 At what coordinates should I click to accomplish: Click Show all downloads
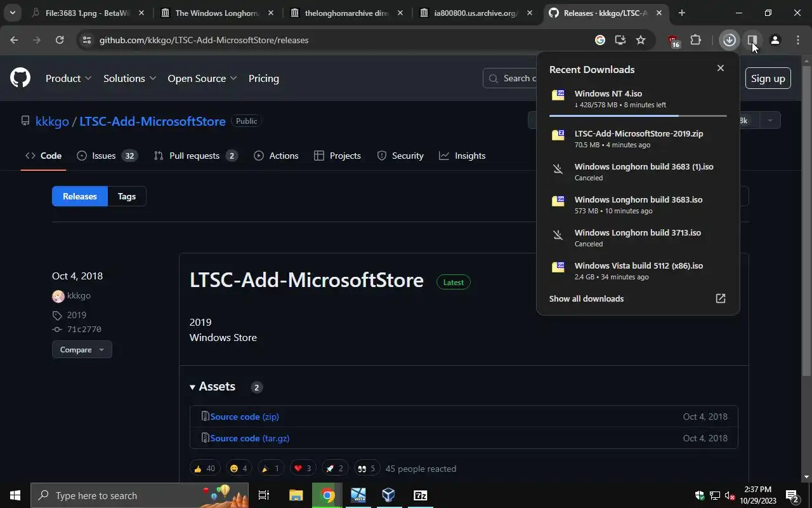586,298
